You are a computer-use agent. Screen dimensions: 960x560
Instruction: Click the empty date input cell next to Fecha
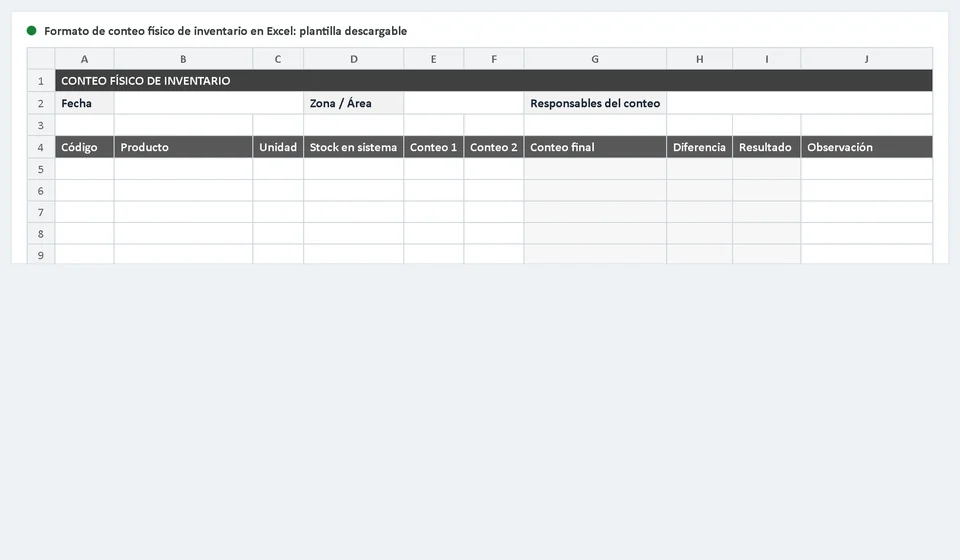pyautogui.click(x=209, y=103)
